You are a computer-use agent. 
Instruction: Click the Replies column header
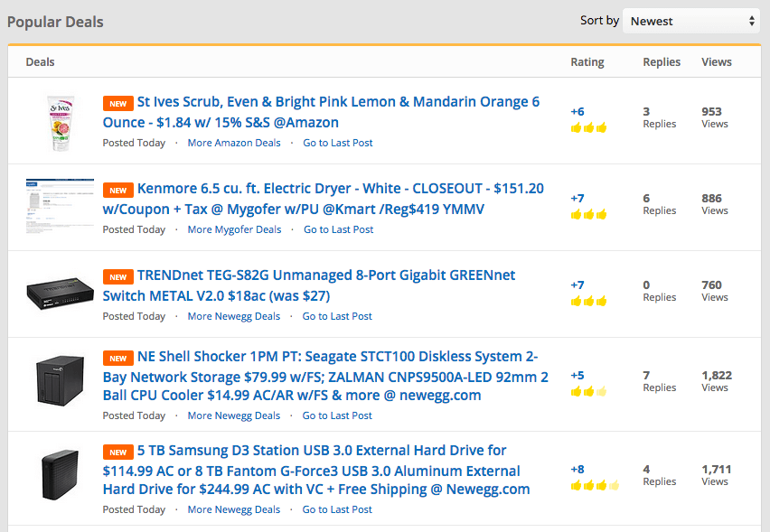pyautogui.click(x=662, y=62)
